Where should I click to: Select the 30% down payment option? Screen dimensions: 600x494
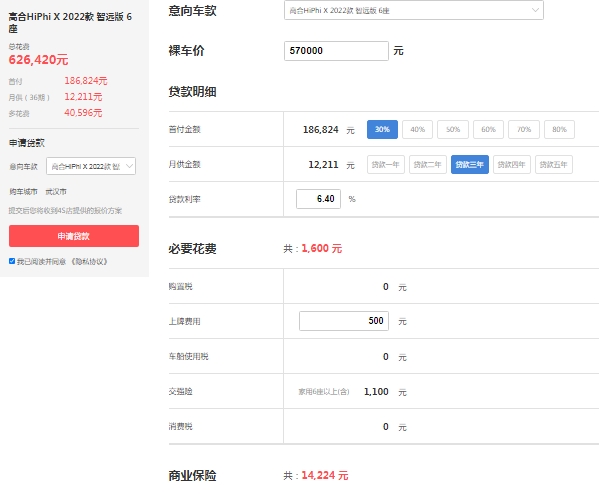tap(382, 129)
